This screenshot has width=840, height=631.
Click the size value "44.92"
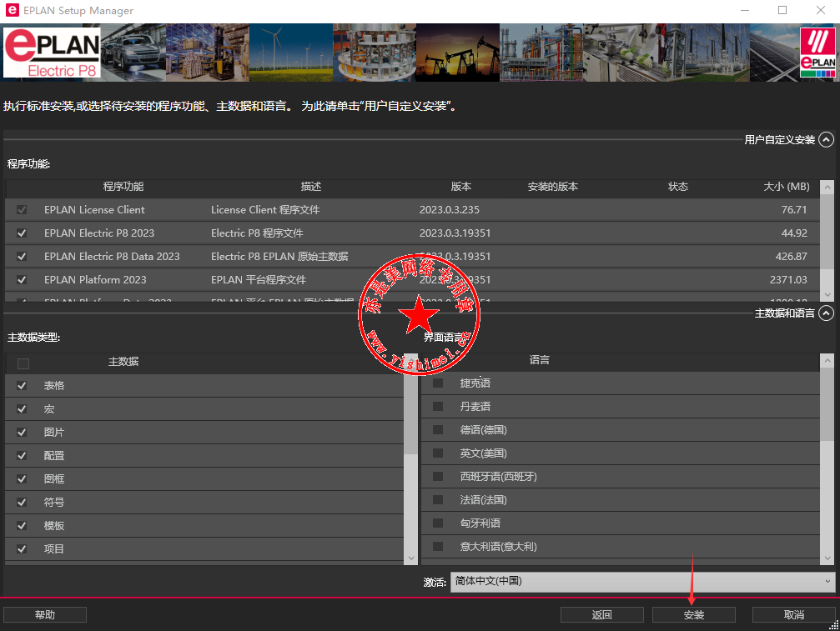pos(794,233)
